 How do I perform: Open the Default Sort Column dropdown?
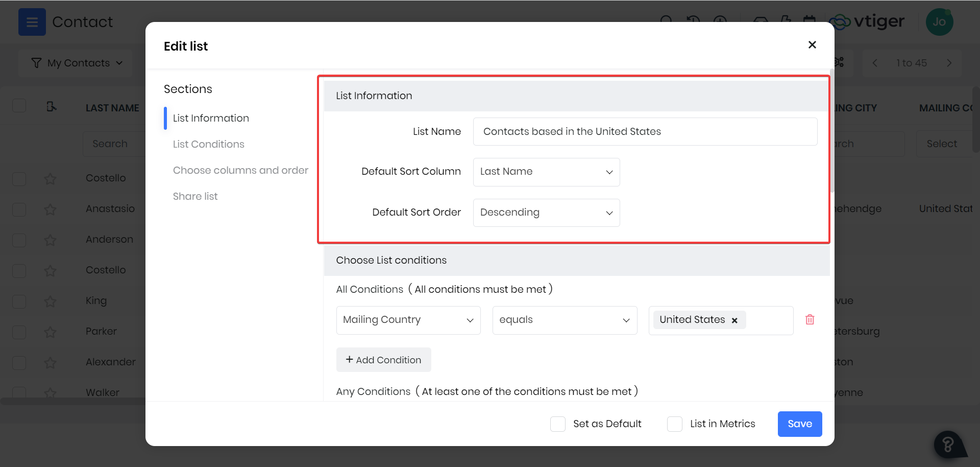point(546,172)
